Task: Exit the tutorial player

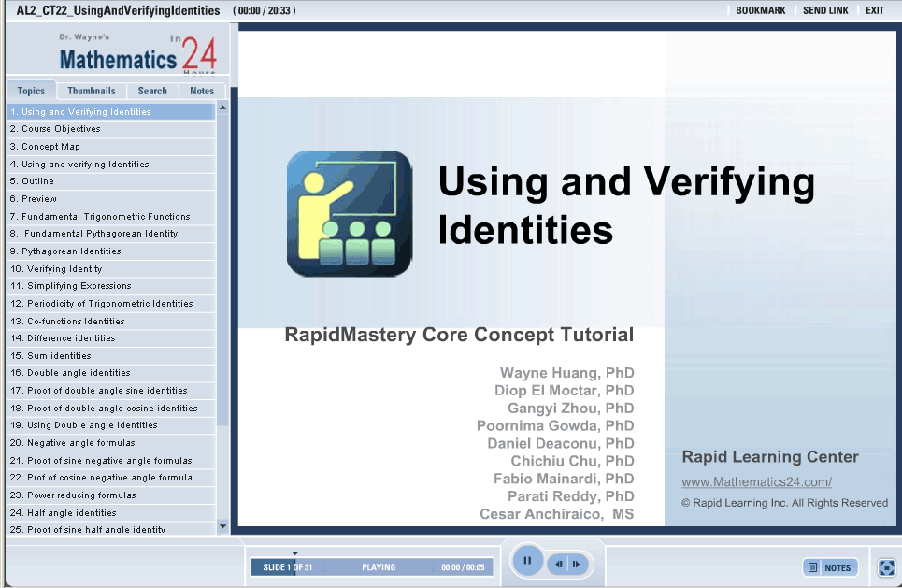Action: [874, 10]
